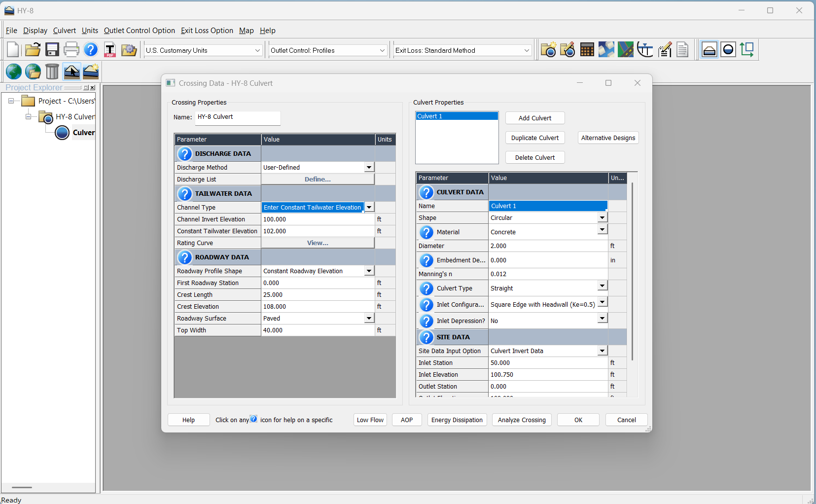This screenshot has height=504, width=816.
Task: Open the Culvert menu
Action: pyautogui.click(x=65, y=31)
